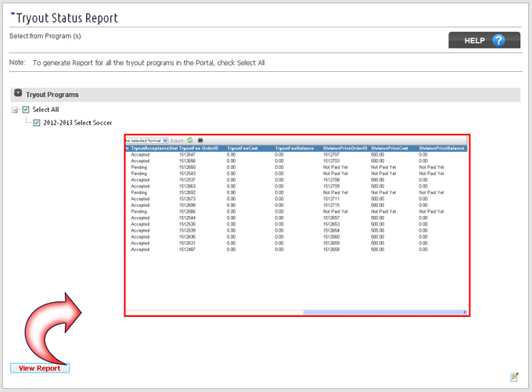Click the View Report button
This screenshot has height=392, width=532.
[40, 369]
